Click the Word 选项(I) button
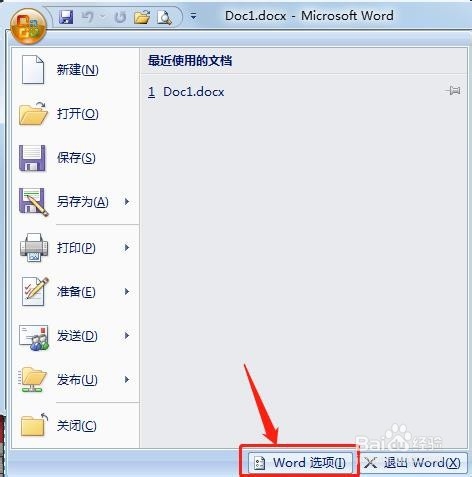Viewport: 472px width, 477px height. pyautogui.click(x=299, y=463)
